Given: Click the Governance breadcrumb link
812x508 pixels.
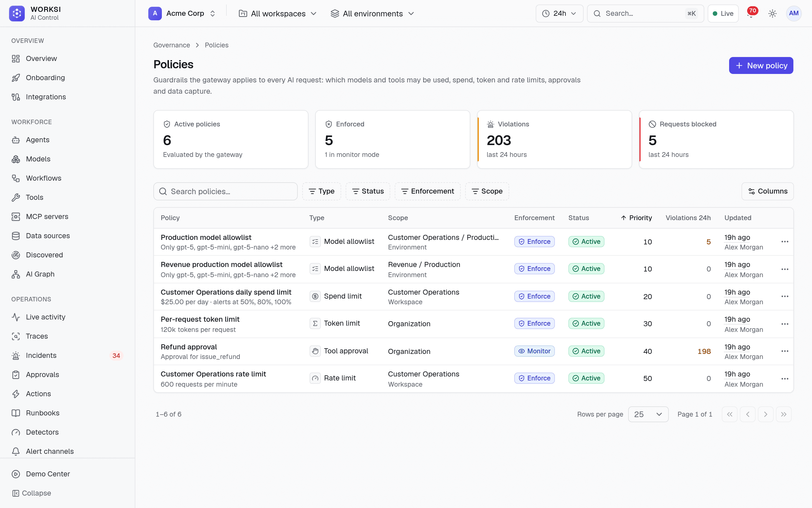Looking at the screenshot, I should [171, 45].
